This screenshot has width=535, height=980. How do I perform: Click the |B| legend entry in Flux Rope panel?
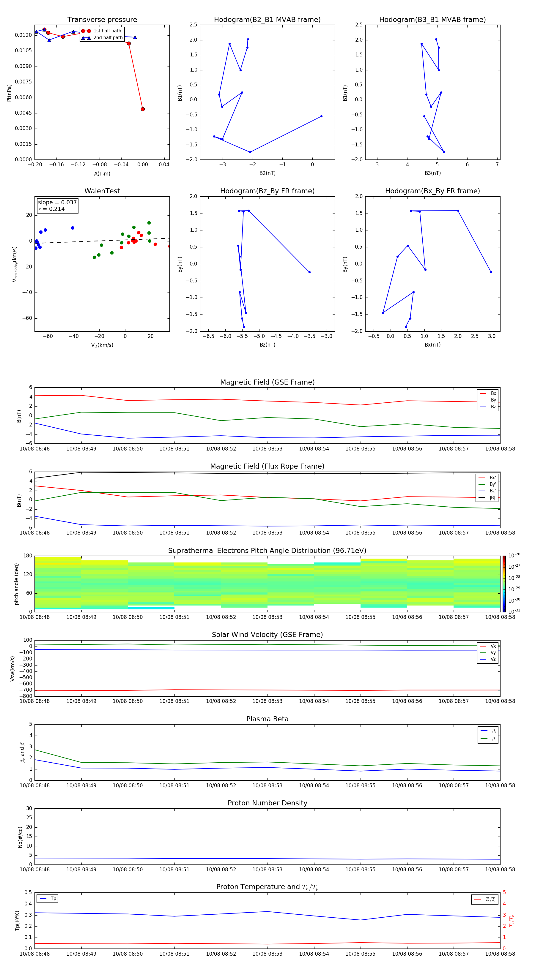point(487,498)
